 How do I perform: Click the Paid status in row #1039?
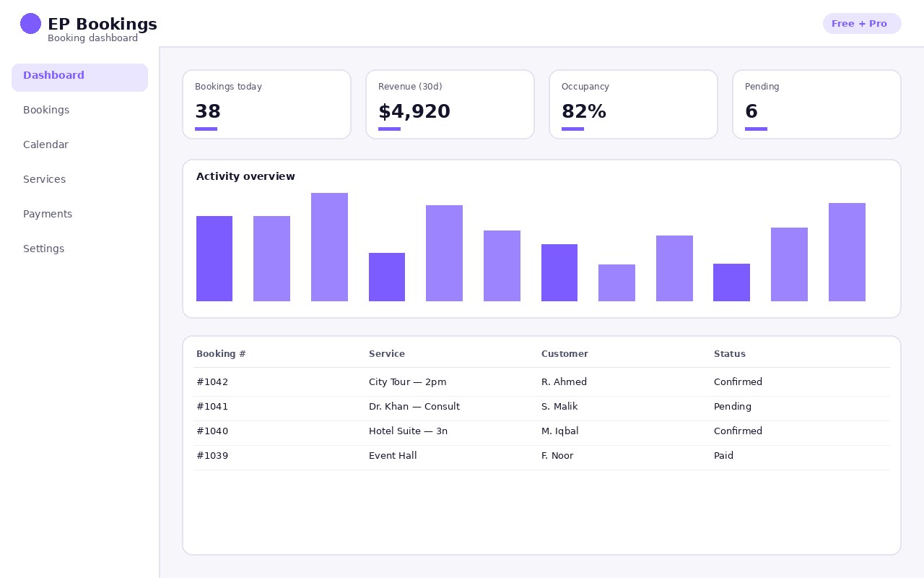coord(723,456)
